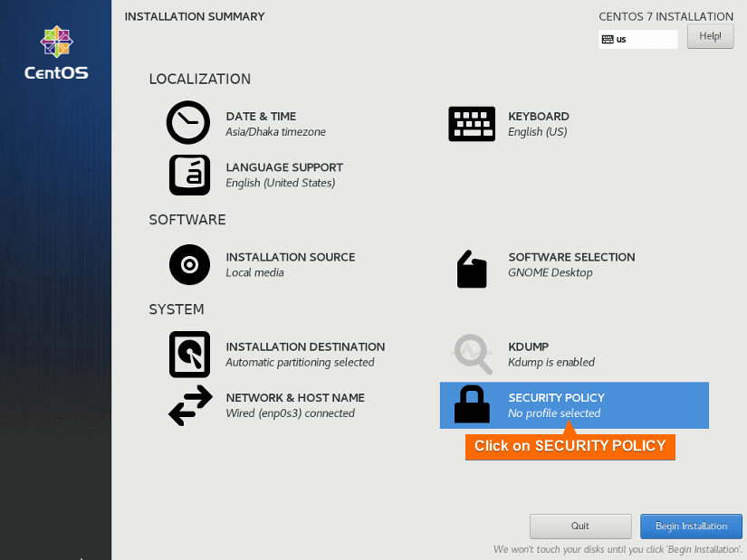747x560 pixels.
Task: Click the Quit button
Action: coord(580,526)
